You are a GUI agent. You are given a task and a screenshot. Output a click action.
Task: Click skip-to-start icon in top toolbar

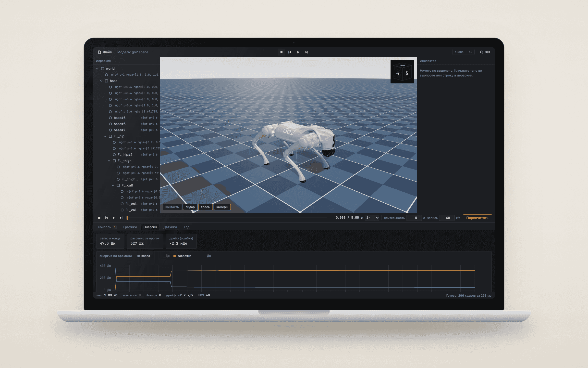[x=290, y=52]
